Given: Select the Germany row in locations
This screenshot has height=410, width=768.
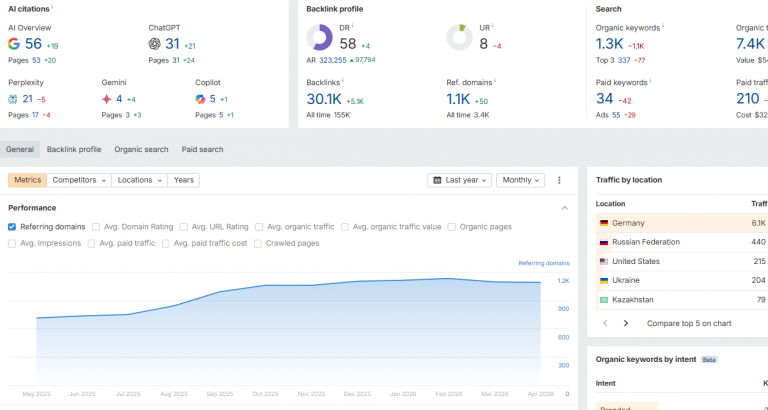Looking at the screenshot, I should pos(681,223).
